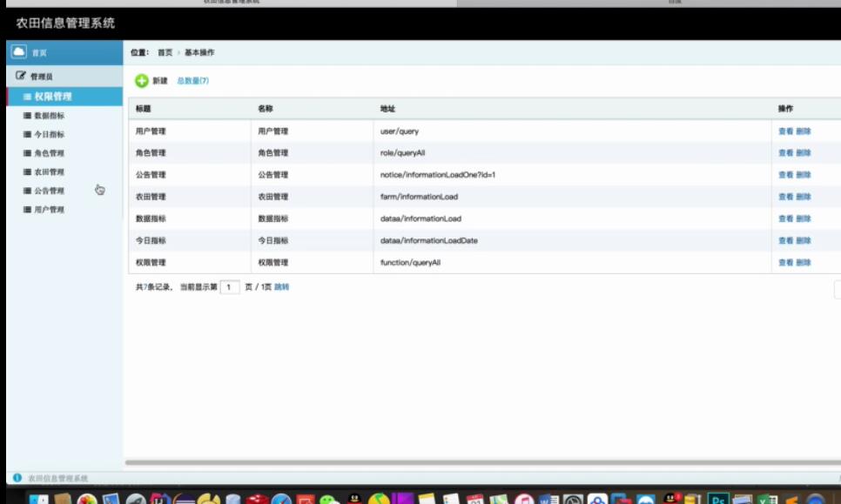Image resolution: width=841 pixels, height=504 pixels.
Task: Click 管理员 label in the sidebar
Action: click(41, 77)
